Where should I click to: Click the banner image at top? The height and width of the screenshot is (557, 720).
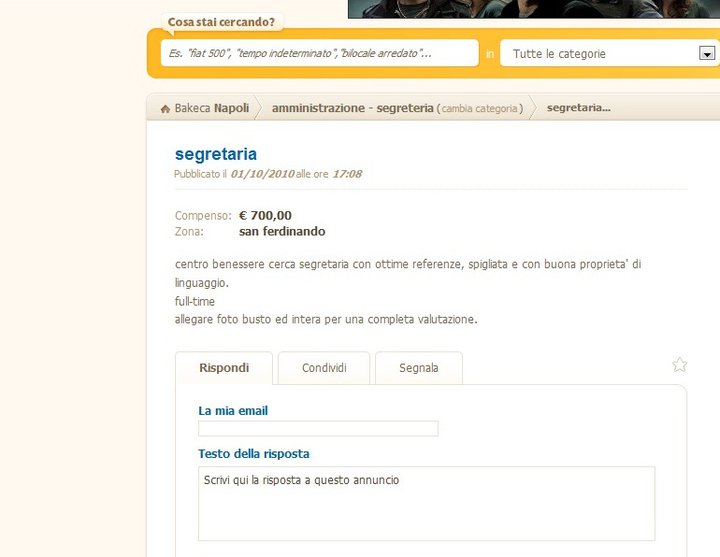(x=534, y=9)
